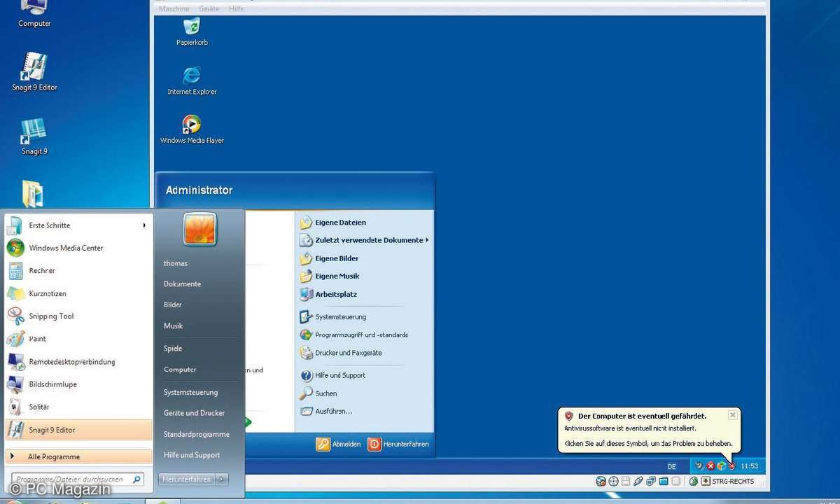Open Windows Media Player desktop icon
Image resolution: width=840 pixels, height=504 pixels.
click(x=192, y=129)
